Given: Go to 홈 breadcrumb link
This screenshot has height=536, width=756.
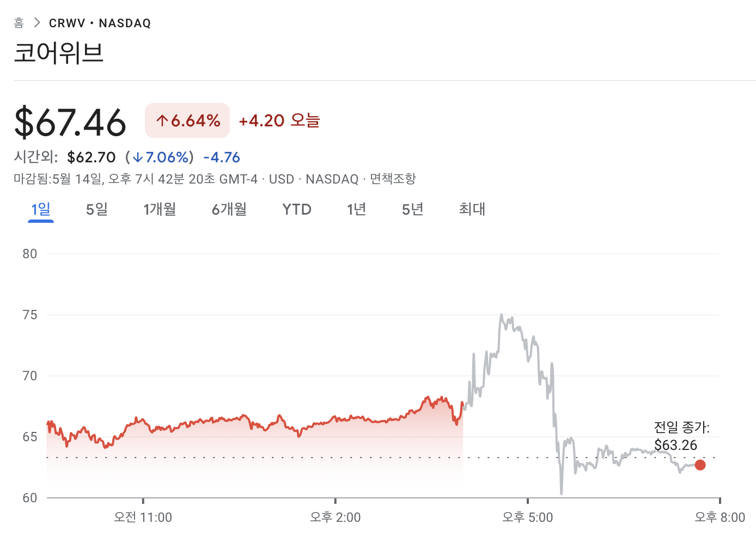Looking at the screenshot, I should click(19, 23).
